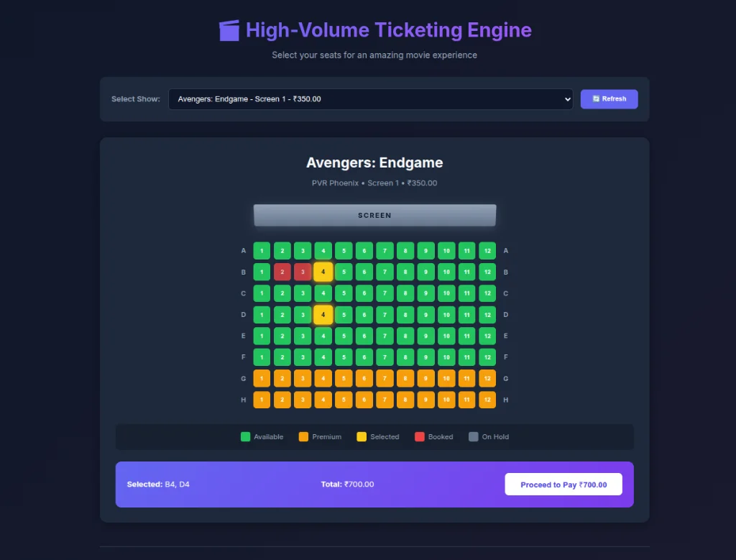The image size is (736, 560).
Task: Select seat H12 in the back row
Action: pyautogui.click(x=487, y=399)
